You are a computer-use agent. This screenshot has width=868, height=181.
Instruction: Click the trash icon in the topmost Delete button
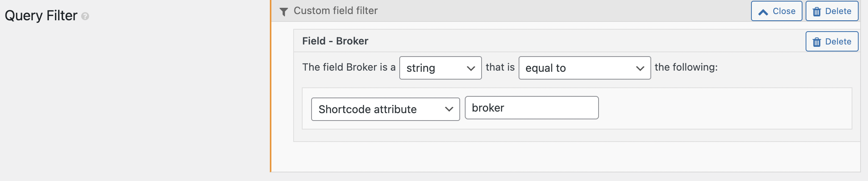(x=817, y=12)
